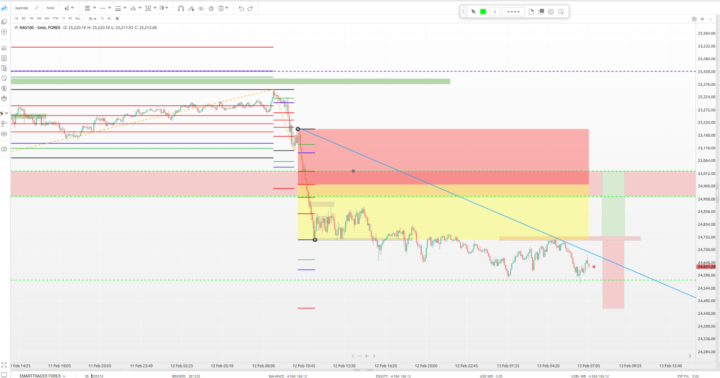
Task: Click the drag handle of floating drawing toolbar
Action: tap(463, 11)
